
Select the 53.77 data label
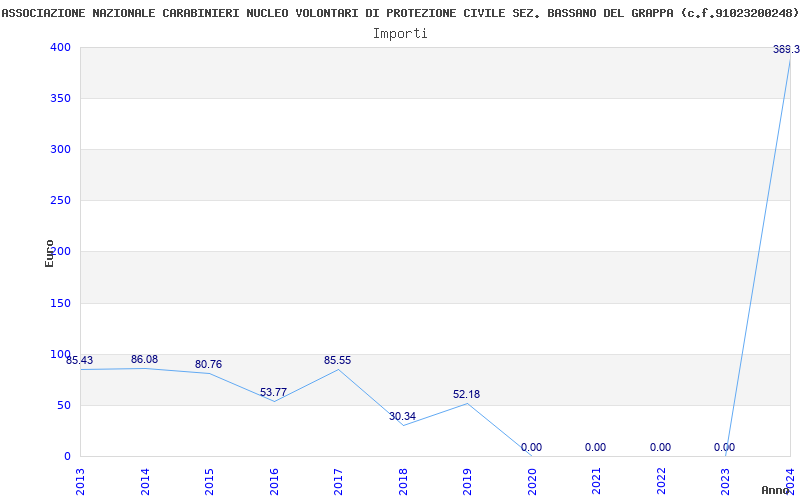point(273,392)
